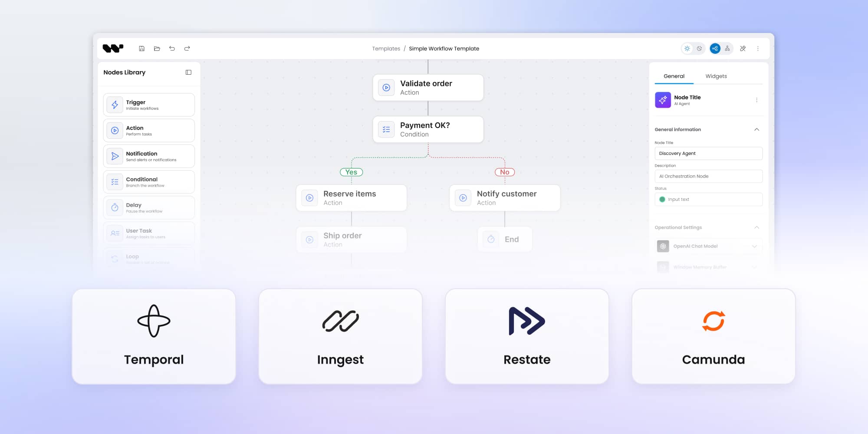Select the User Task person icon

click(x=115, y=233)
